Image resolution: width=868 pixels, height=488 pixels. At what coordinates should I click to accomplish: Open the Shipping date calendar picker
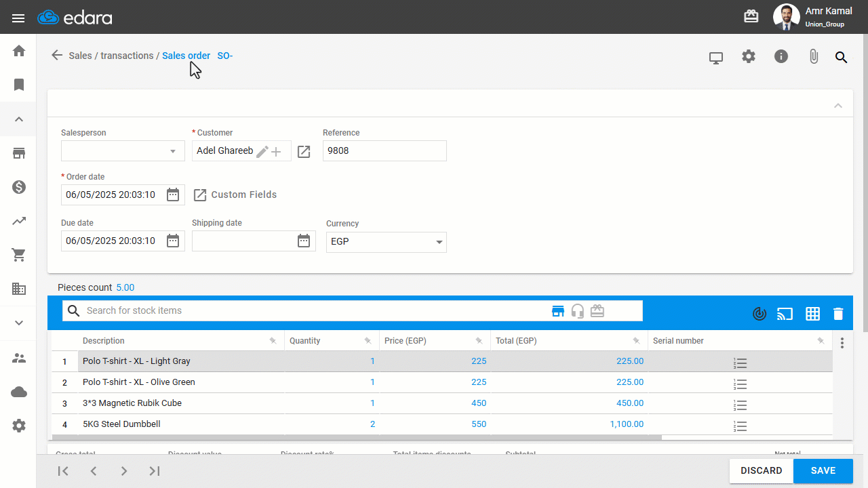tap(304, 241)
